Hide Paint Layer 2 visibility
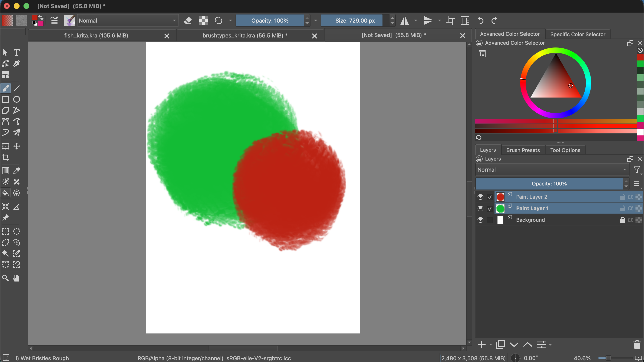 [x=480, y=197]
